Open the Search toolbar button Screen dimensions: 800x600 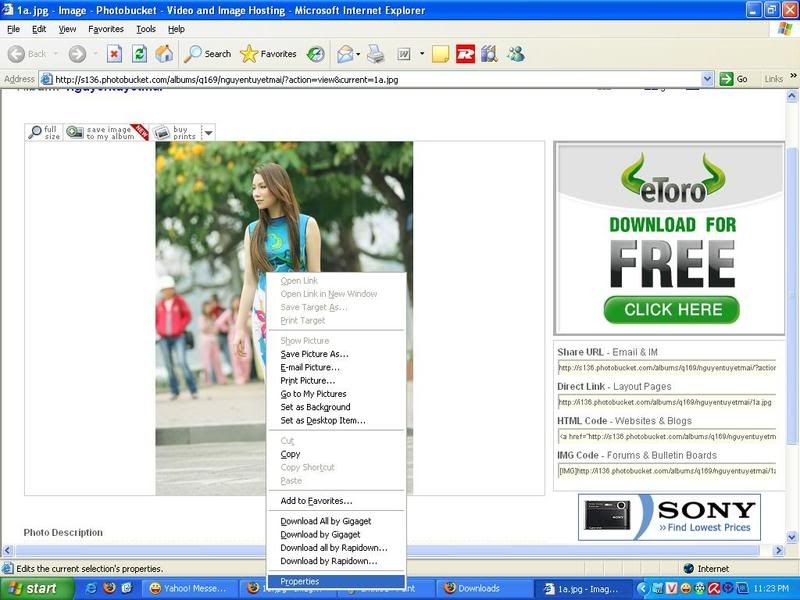(208, 54)
